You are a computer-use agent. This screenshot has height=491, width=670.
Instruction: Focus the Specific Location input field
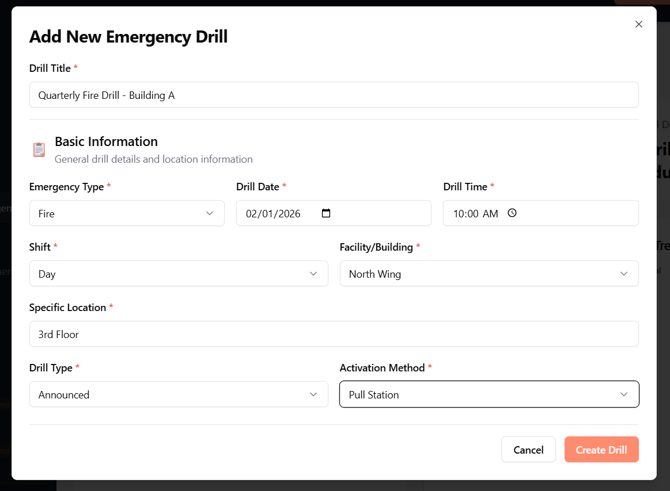(334, 335)
